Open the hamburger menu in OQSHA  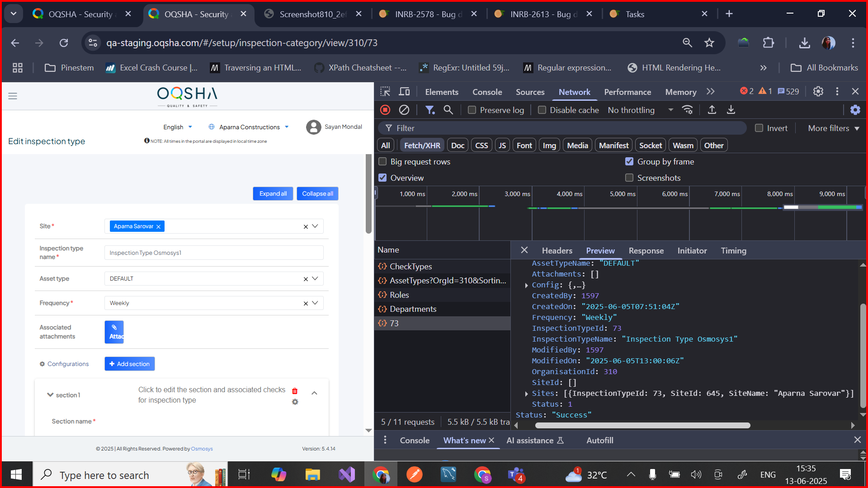point(13,96)
